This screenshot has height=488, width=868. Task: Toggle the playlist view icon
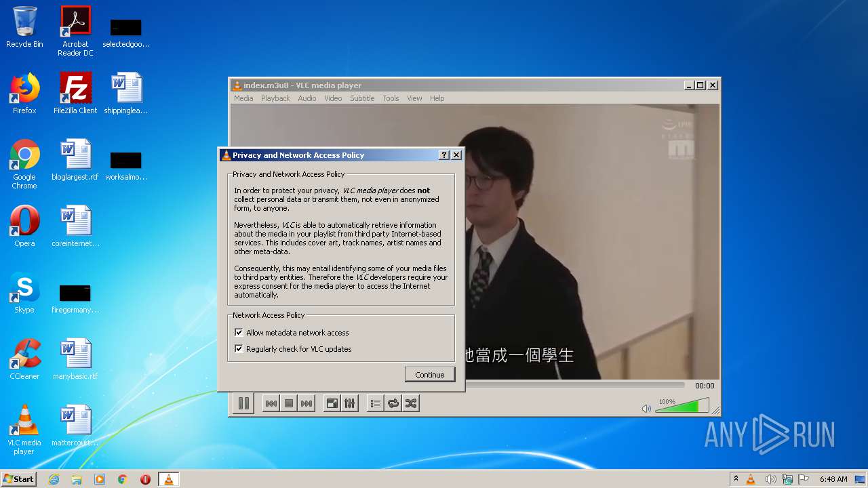(375, 403)
